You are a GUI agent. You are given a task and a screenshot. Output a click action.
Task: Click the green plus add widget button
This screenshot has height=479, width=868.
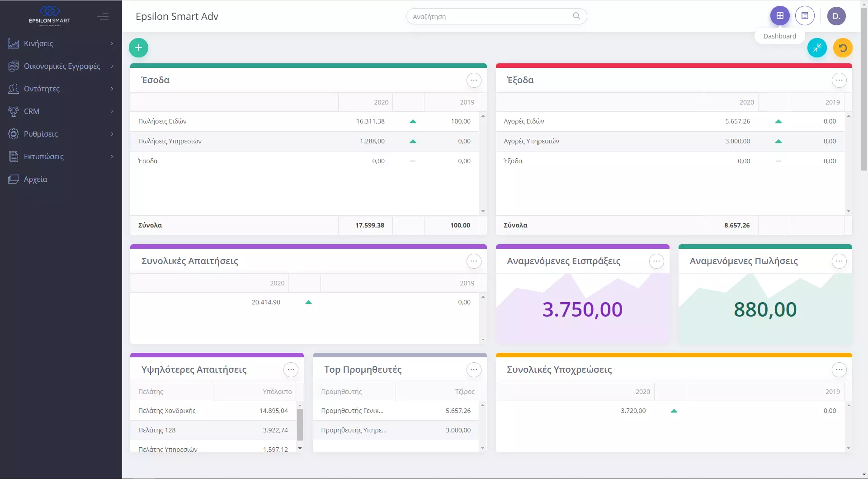pyautogui.click(x=138, y=47)
